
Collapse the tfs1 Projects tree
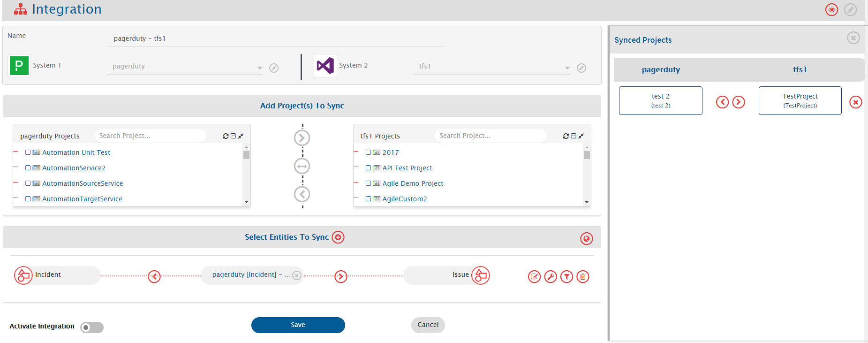[574, 136]
